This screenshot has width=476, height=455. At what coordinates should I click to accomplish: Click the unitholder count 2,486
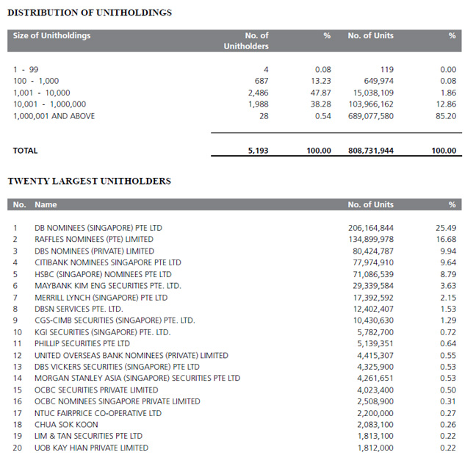(259, 93)
